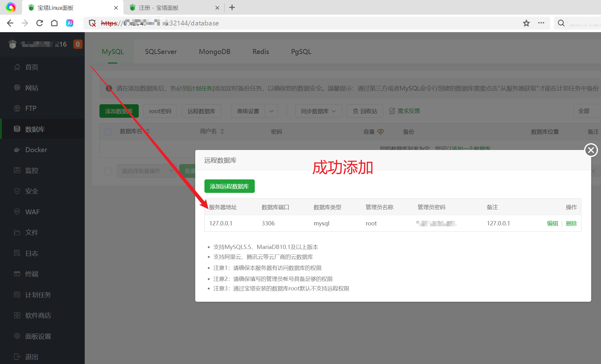Click the 安全 shield icon in sidebar

point(17,191)
